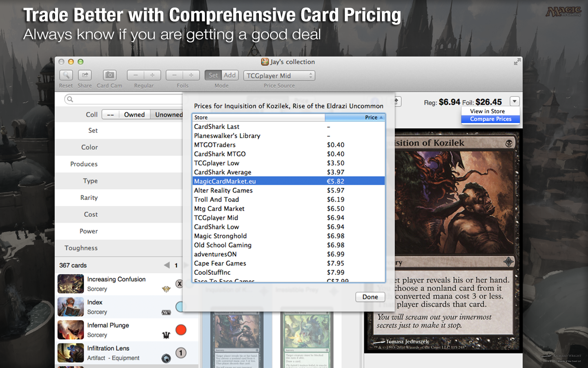Filter collection by Owned cards

click(134, 115)
